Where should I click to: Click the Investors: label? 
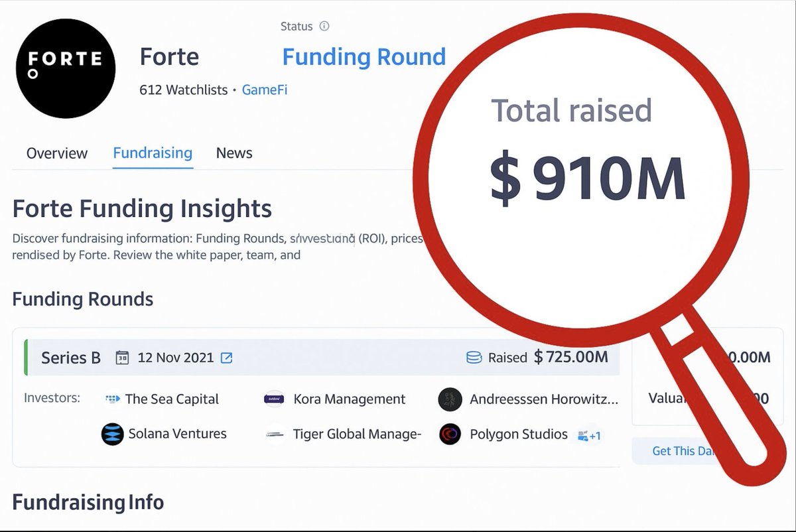click(x=52, y=398)
